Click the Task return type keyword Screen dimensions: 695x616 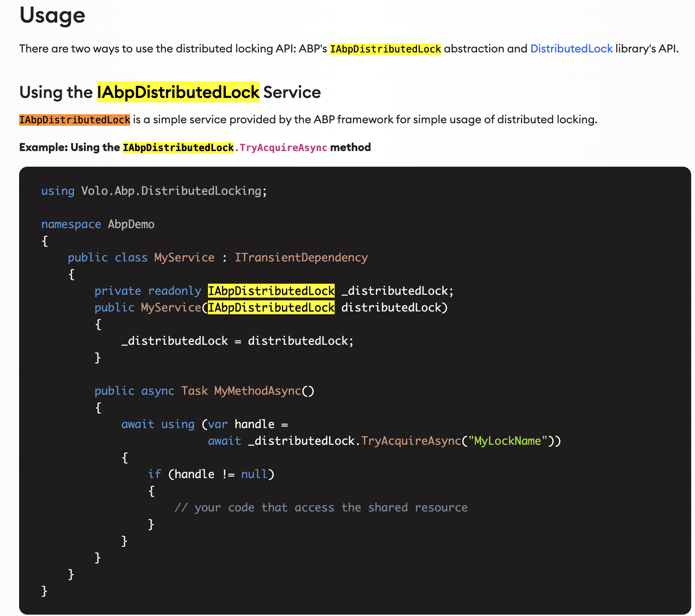tap(194, 391)
